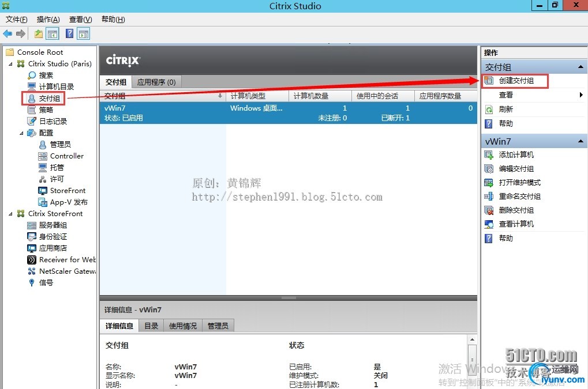Open 日志记录 node in the tree
The width and height of the screenshot is (588, 389).
pos(53,121)
